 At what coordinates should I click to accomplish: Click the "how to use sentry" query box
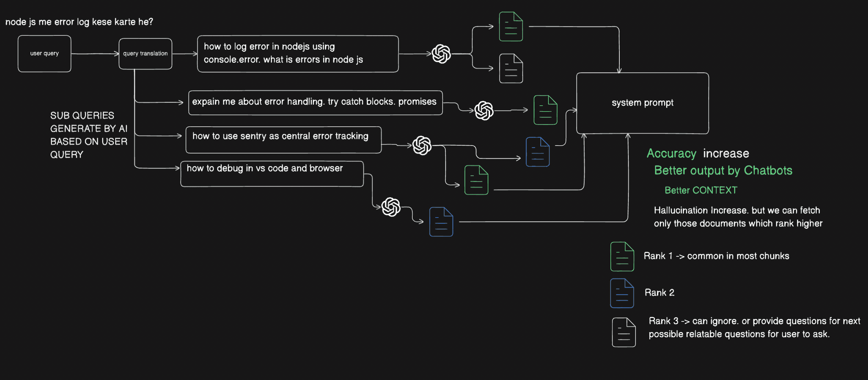(x=283, y=140)
